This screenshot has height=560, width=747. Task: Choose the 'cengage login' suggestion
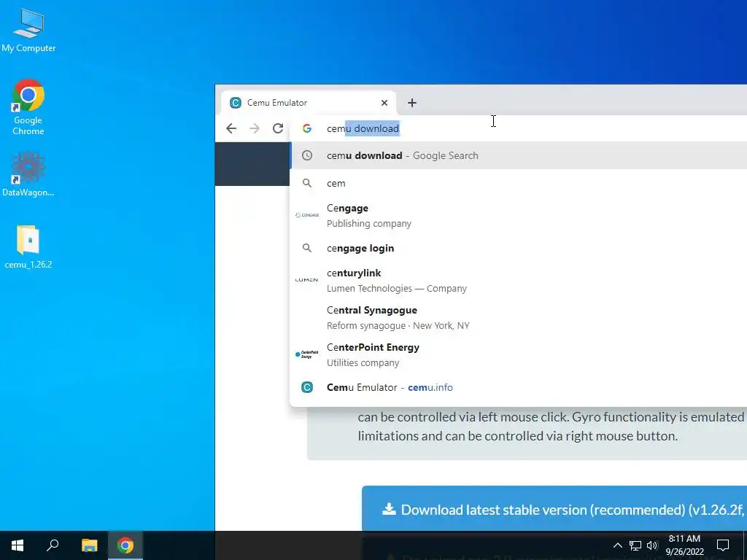pyautogui.click(x=519, y=248)
